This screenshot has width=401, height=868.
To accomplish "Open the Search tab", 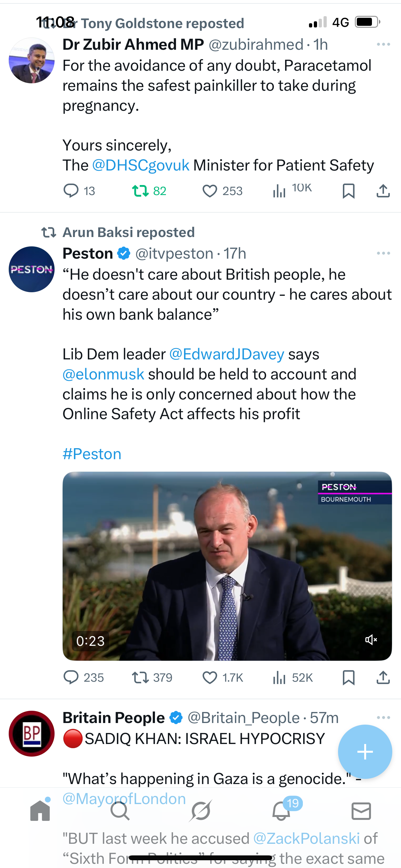I will click(x=120, y=811).
